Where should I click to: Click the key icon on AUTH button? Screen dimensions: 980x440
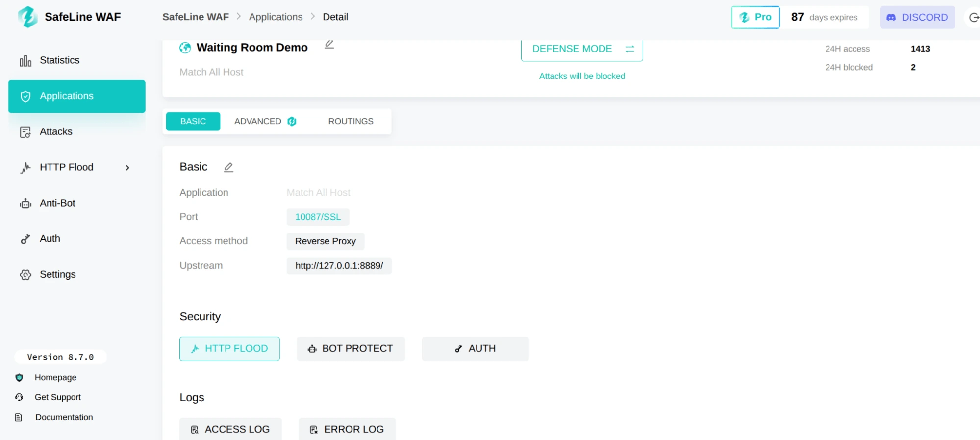point(458,349)
